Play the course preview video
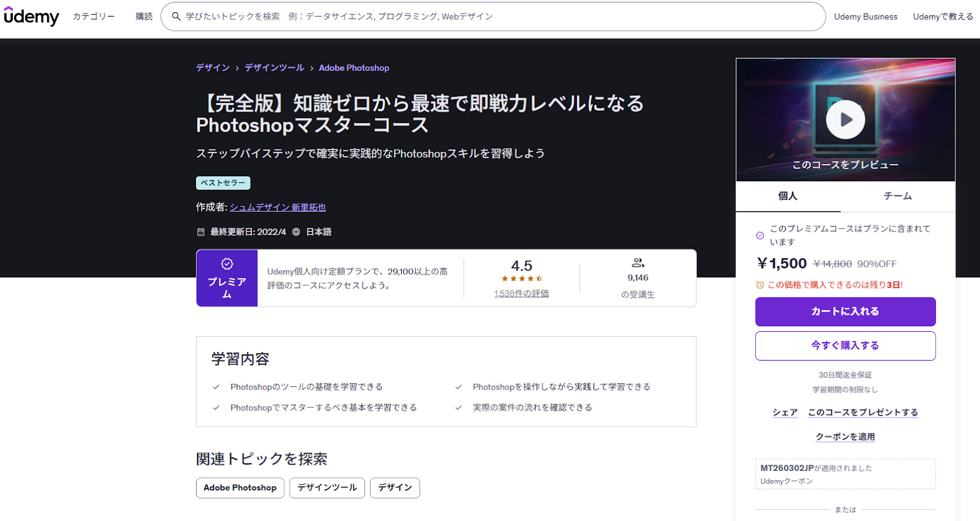This screenshot has width=980, height=521. [x=845, y=119]
